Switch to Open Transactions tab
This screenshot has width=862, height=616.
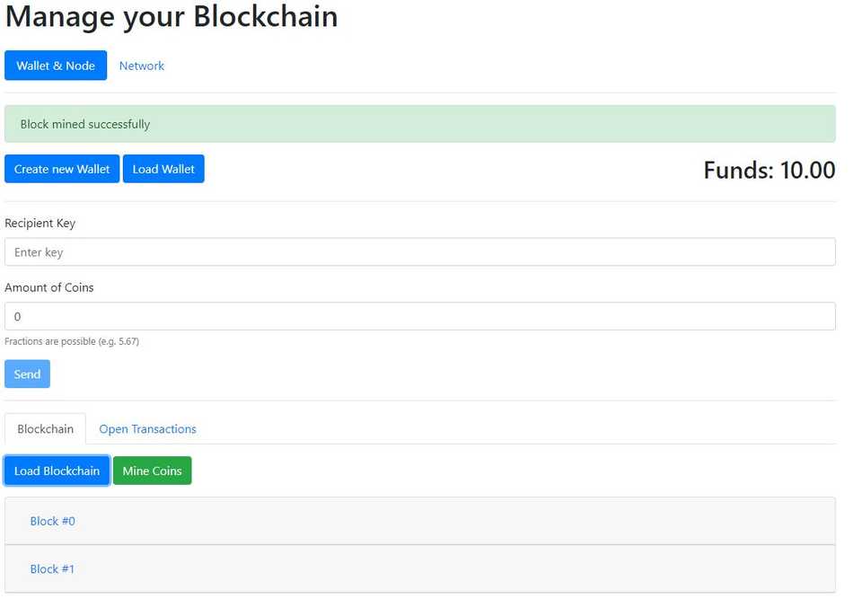click(147, 429)
